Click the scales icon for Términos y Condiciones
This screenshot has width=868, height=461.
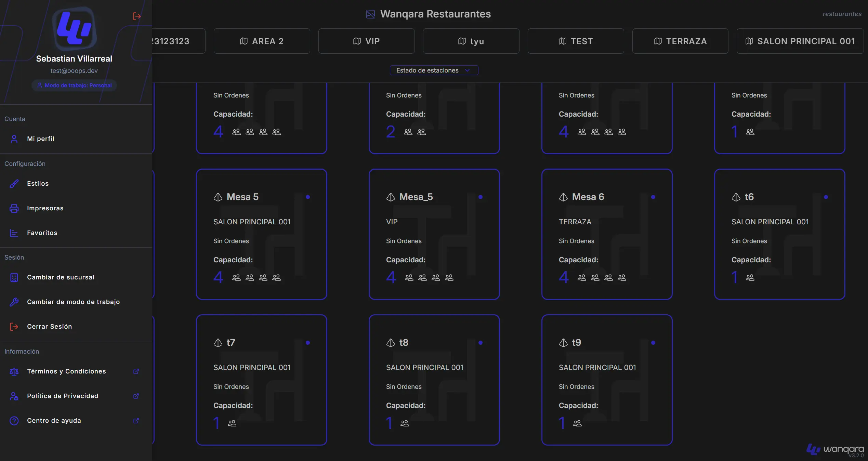14,371
